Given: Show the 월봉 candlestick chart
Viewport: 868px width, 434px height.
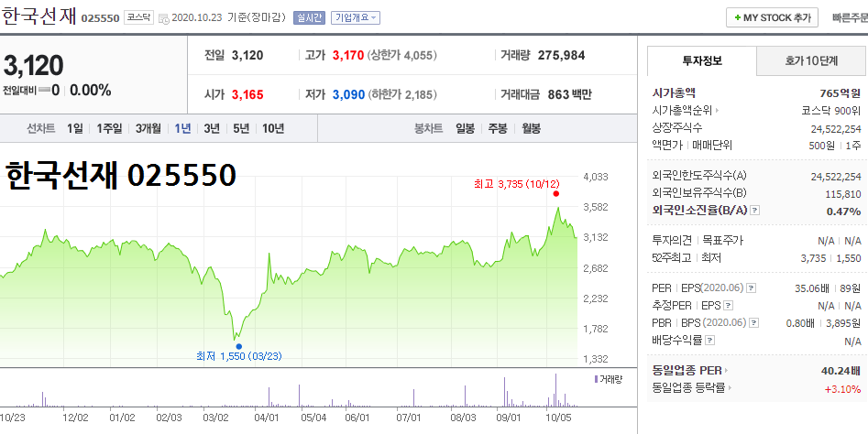Looking at the screenshot, I should click(x=531, y=129).
